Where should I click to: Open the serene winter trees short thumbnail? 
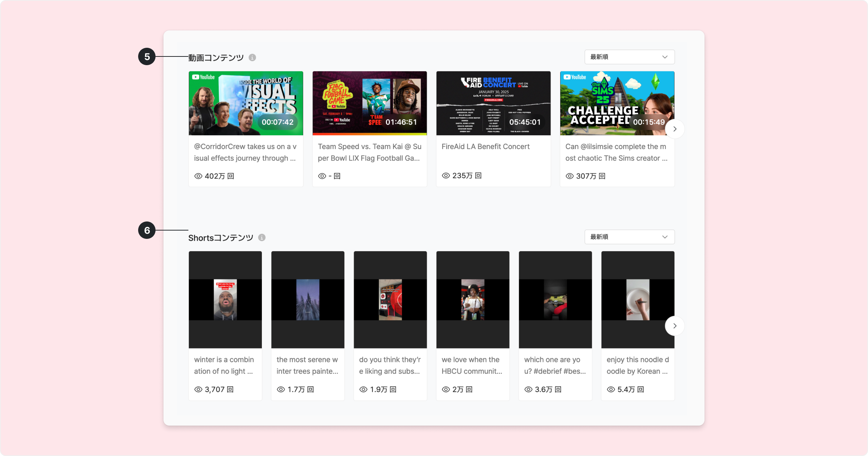tap(307, 300)
